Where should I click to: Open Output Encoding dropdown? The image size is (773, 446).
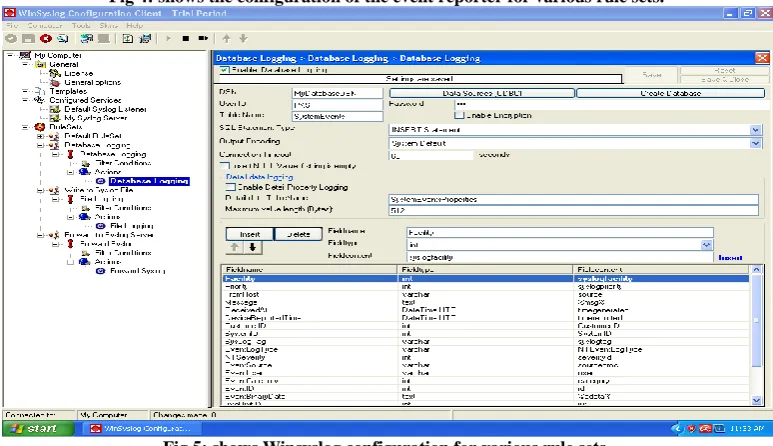coord(755,143)
